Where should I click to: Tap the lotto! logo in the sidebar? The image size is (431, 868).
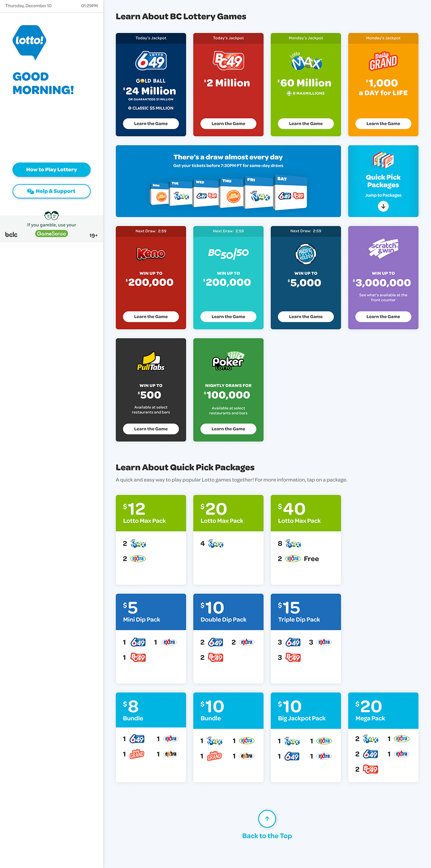point(29,42)
